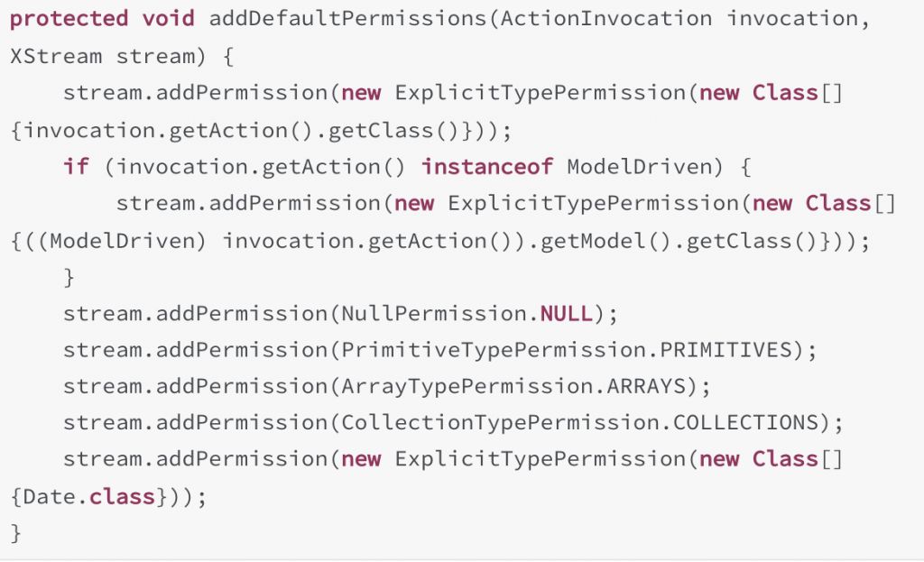This screenshot has width=924, height=562.
Task: Click ModelDriven after instanceof
Action: pos(639,167)
